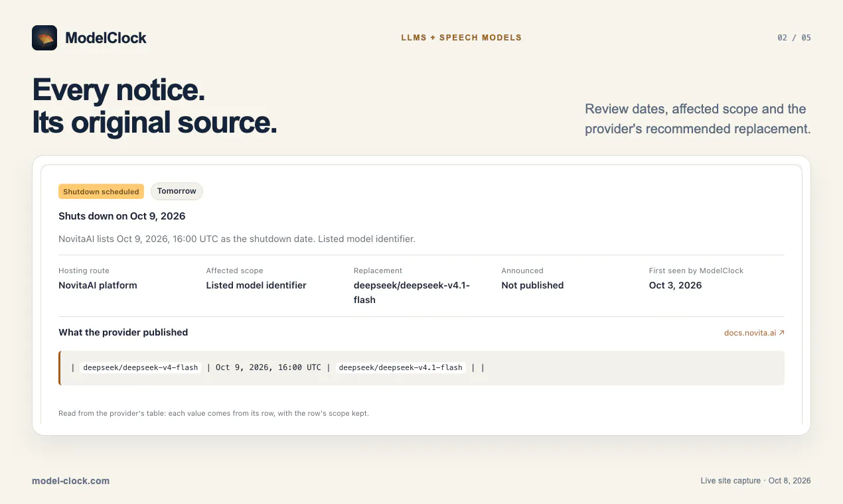Click the Every notice headline
The width and height of the screenshot is (843, 504).
click(x=119, y=90)
